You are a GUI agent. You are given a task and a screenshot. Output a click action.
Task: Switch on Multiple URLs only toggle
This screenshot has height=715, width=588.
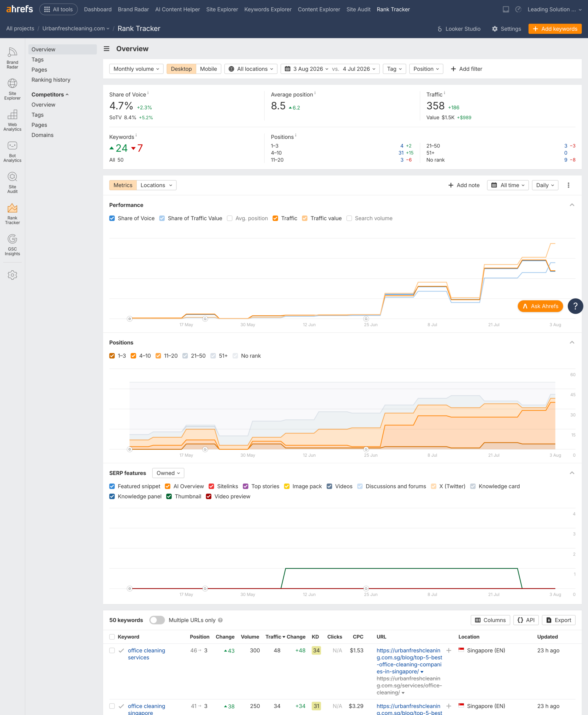157,620
